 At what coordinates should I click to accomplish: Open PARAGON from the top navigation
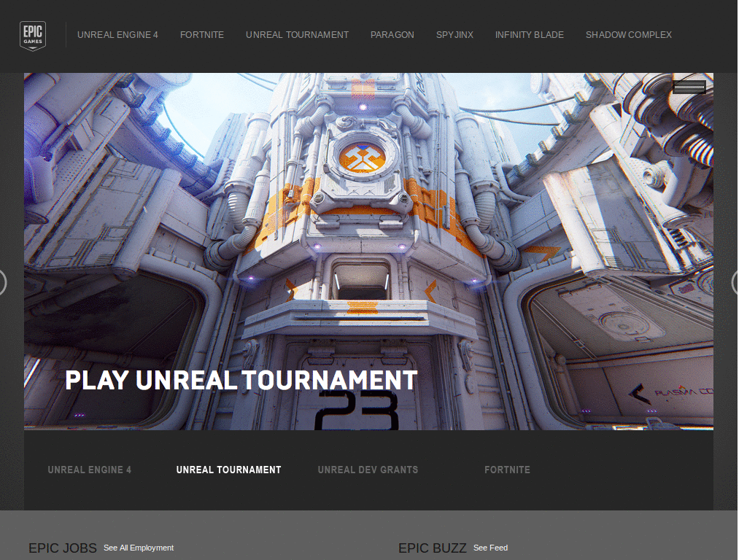[x=392, y=34]
